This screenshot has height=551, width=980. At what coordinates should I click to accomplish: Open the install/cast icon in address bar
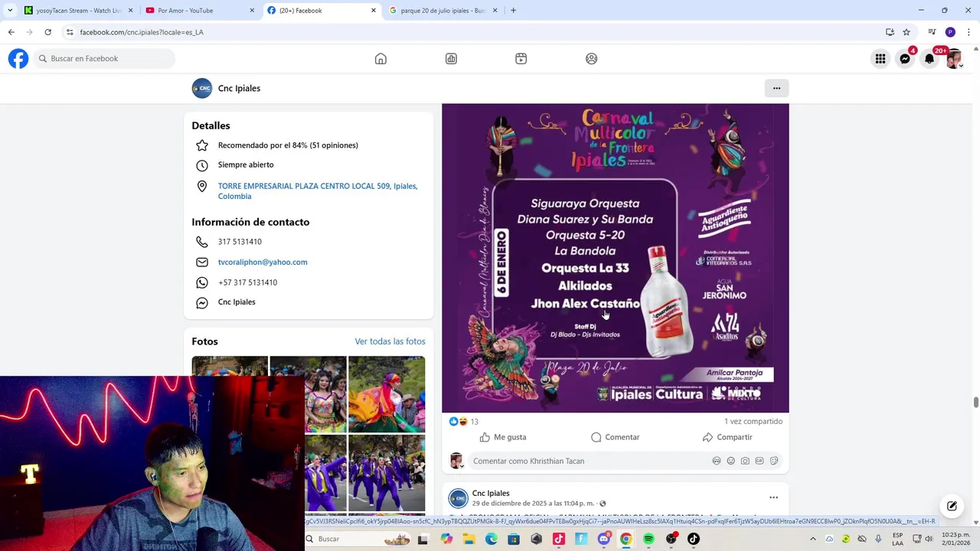pos(890,32)
